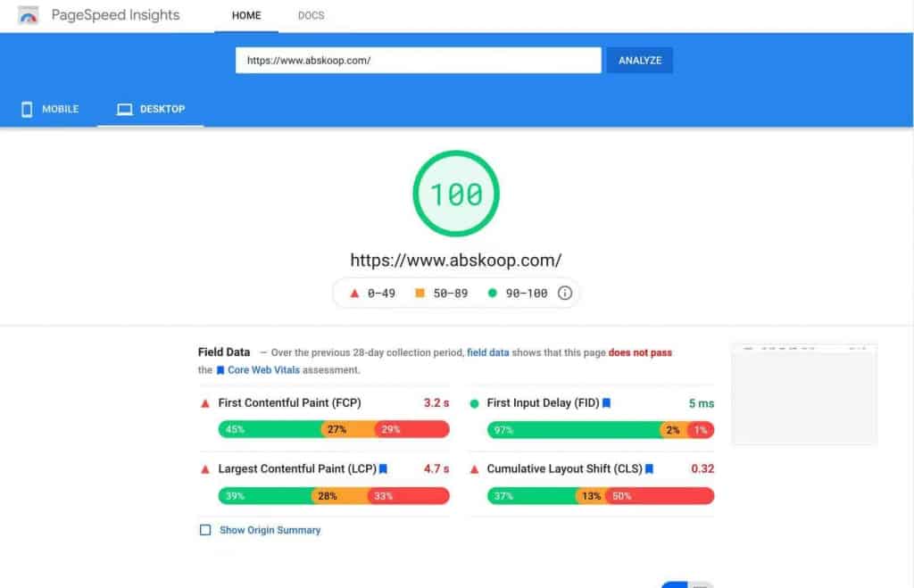This screenshot has height=588, width=914.
Task: Select the mobile phone icon
Action: tap(26, 109)
